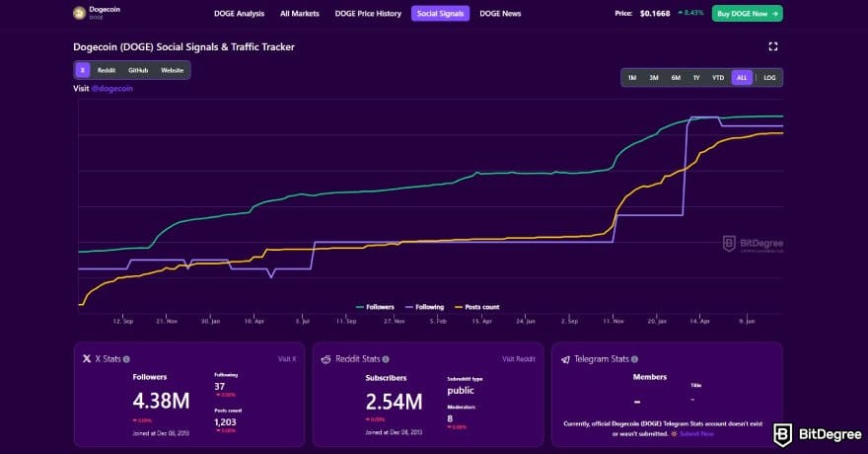Click the 27. Nov axis label
The height and width of the screenshot is (454, 868).
(395, 321)
